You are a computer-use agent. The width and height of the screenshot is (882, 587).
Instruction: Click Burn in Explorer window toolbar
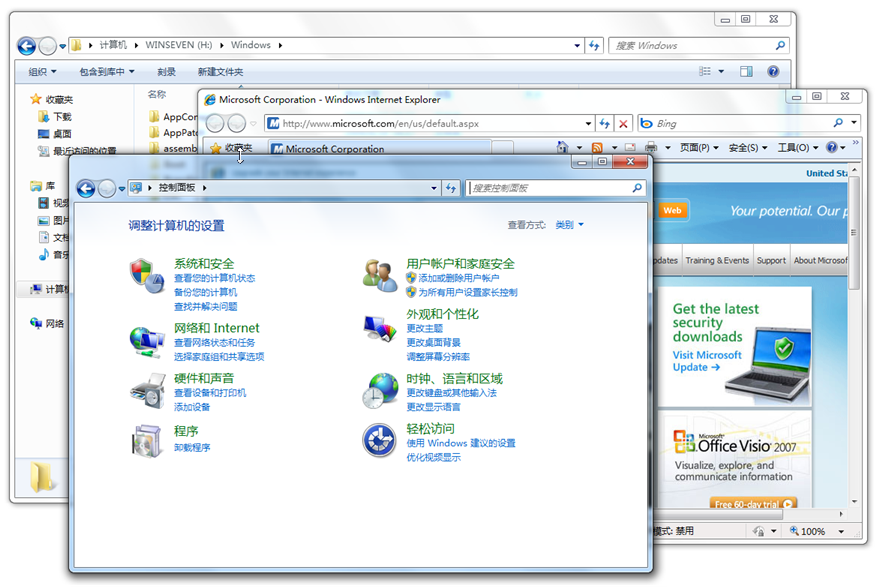point(166,71)
